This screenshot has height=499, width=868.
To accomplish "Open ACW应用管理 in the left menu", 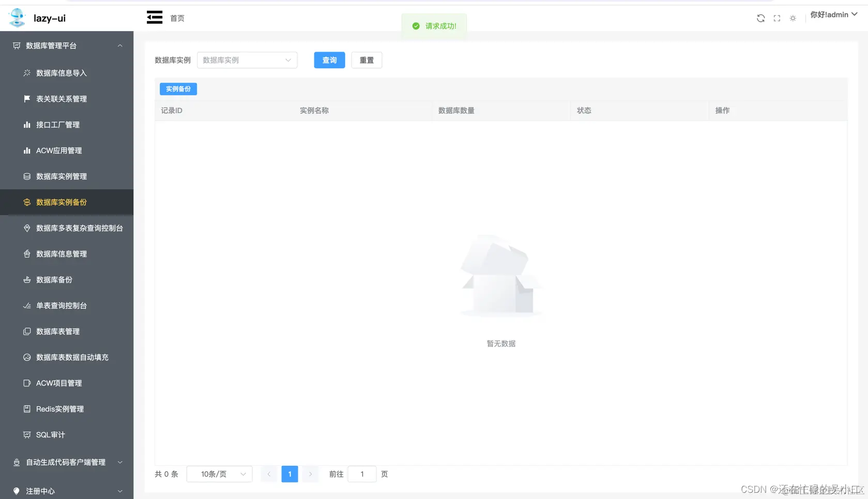I will (58, 150).
